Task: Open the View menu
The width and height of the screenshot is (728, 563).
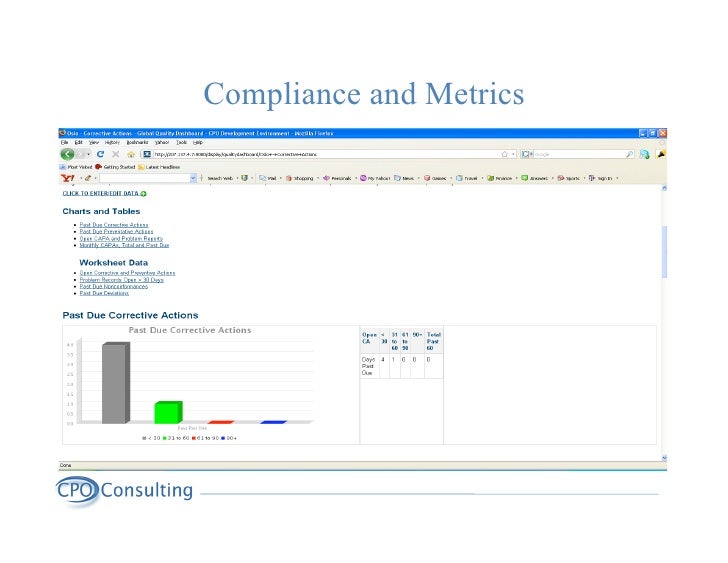Action: 94,142
